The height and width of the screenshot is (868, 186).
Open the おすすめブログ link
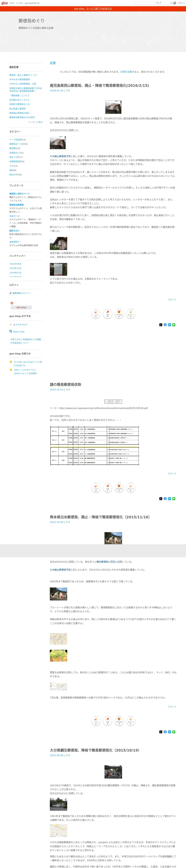(20, 325)
